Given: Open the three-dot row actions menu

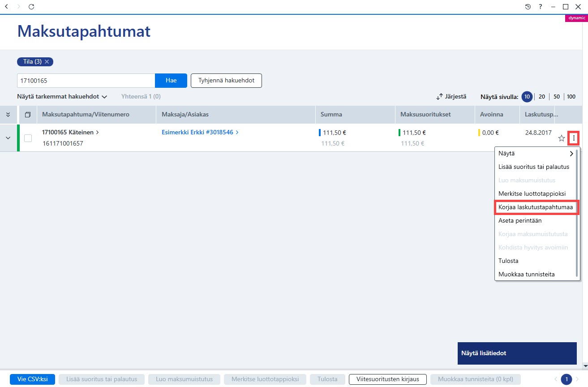Looking at the screenshot, I should (x=574, y=138).
